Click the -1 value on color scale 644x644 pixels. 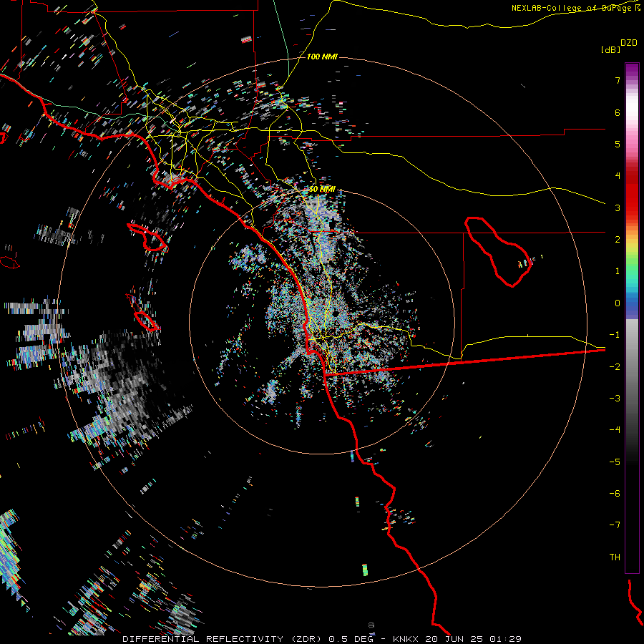coord(615,335)
